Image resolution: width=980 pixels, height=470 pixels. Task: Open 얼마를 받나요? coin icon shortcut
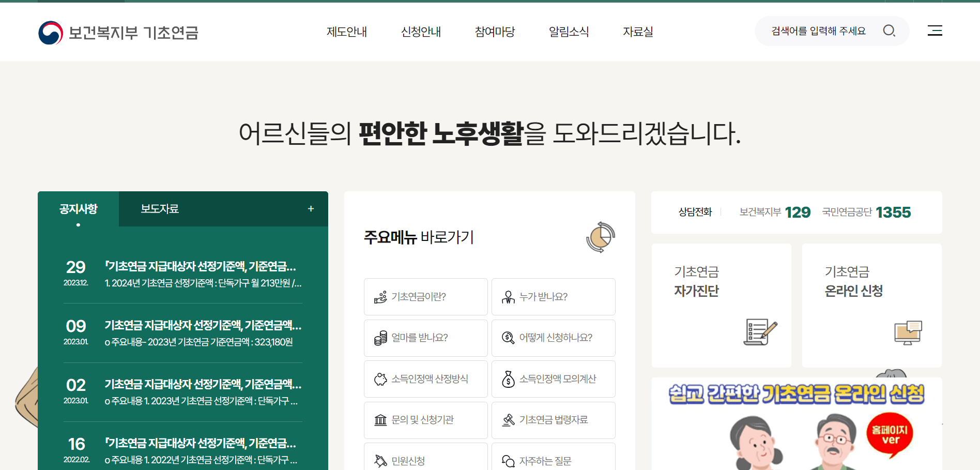381,338
